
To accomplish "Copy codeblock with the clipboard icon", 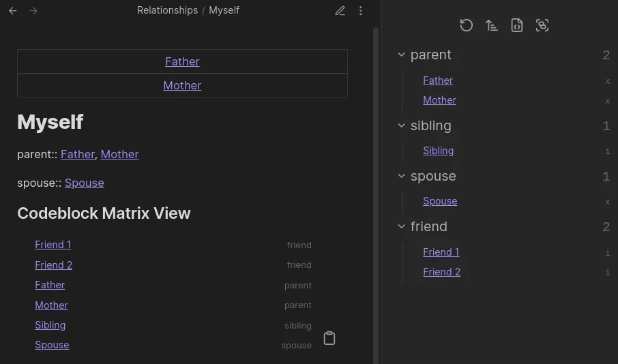I will [329, 338].
